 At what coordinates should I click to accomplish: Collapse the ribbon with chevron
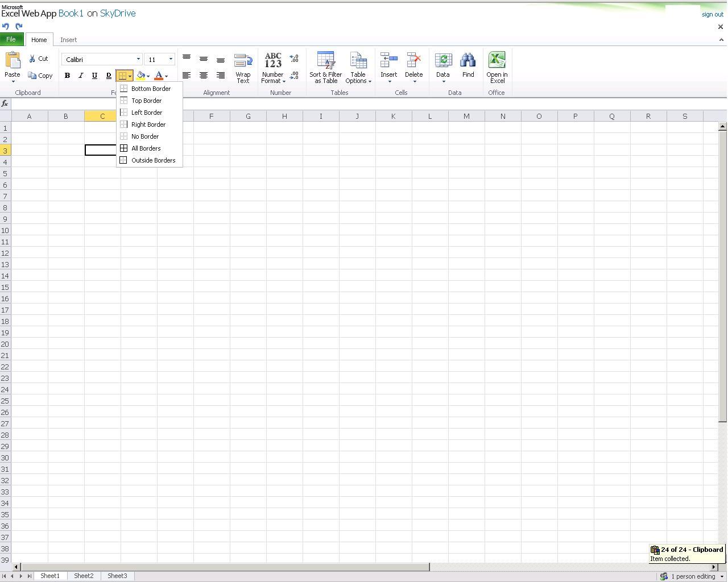721,40
